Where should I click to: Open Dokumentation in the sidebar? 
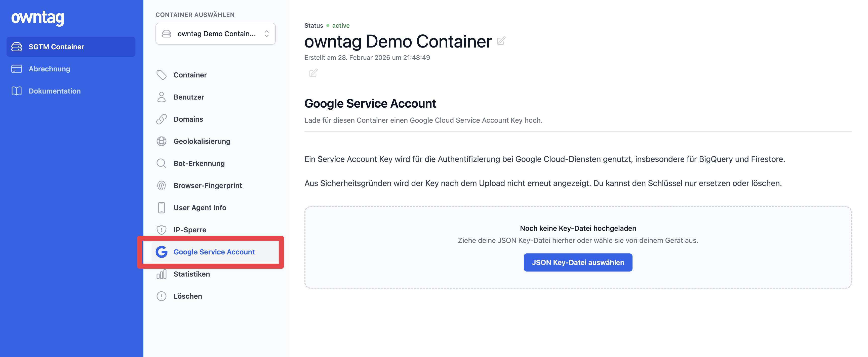54,91
